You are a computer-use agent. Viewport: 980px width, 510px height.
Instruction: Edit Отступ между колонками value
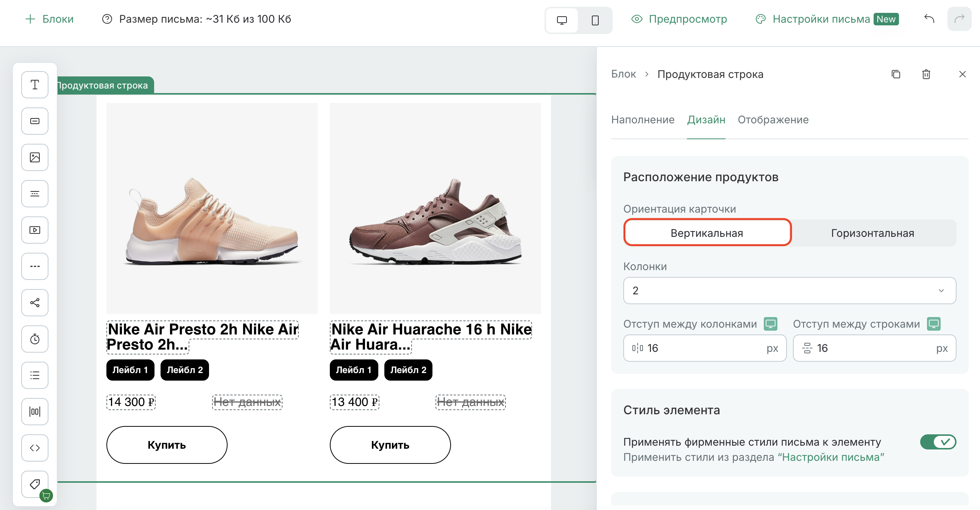(x=705, y=348)
